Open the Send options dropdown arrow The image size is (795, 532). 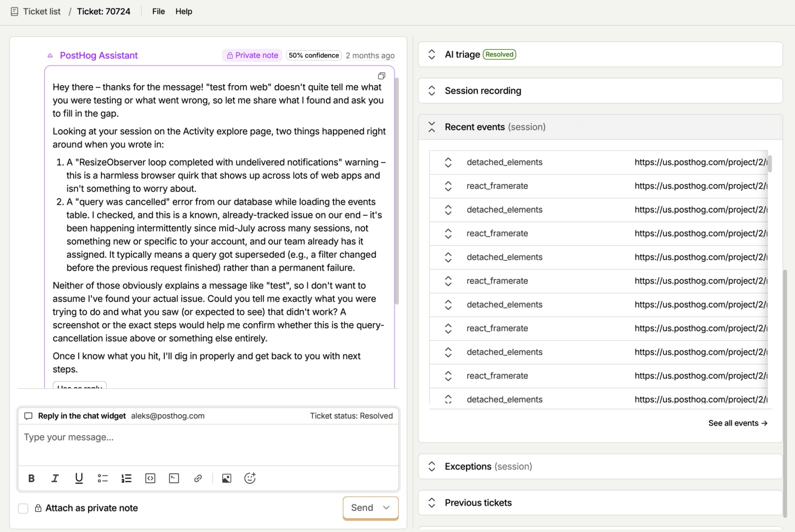click(x=386, y=508)
